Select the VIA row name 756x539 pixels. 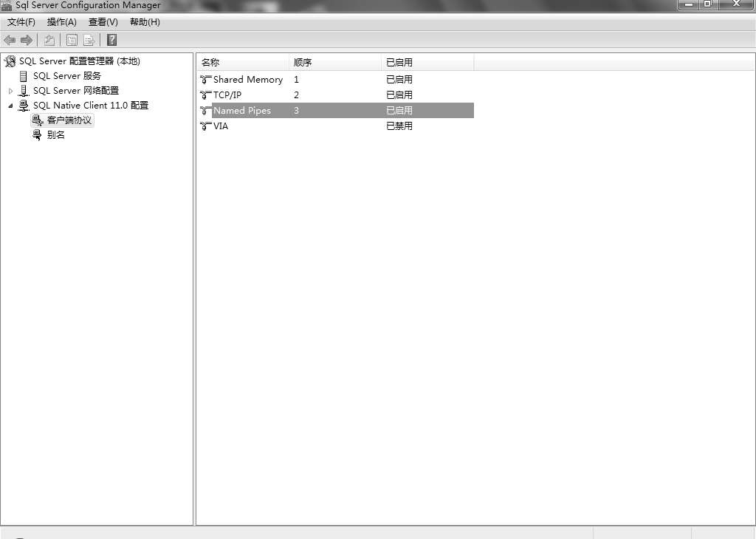[x=220, y=126]
